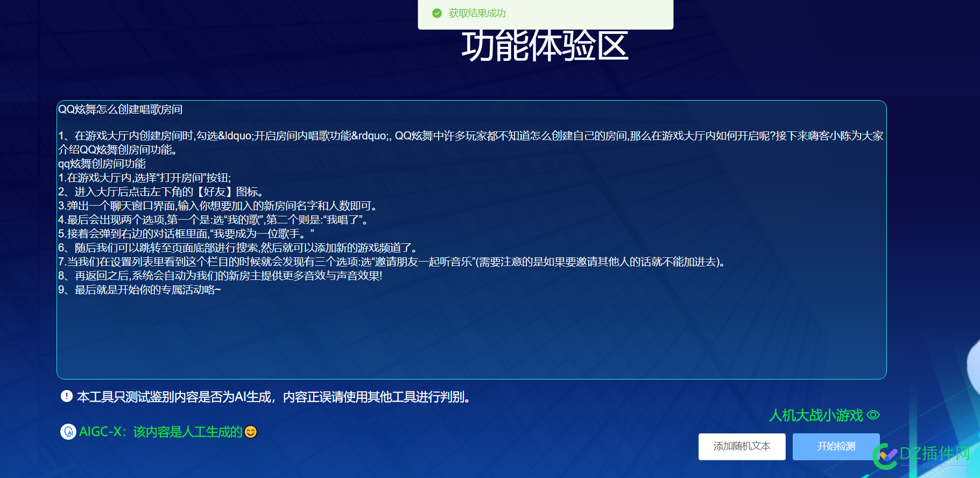The height and width of the screenshot is (478, 980).
Task: Click the line 9、最后就是开始你的专属活动咯~
Action: pos(139,290)
